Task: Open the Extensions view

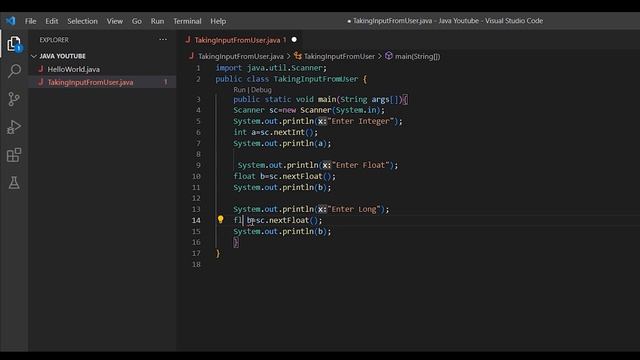Action: (x=14, y=155)
